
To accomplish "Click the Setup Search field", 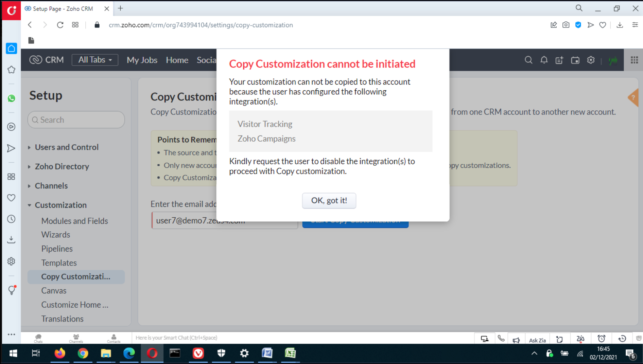I will pos(76,120).
